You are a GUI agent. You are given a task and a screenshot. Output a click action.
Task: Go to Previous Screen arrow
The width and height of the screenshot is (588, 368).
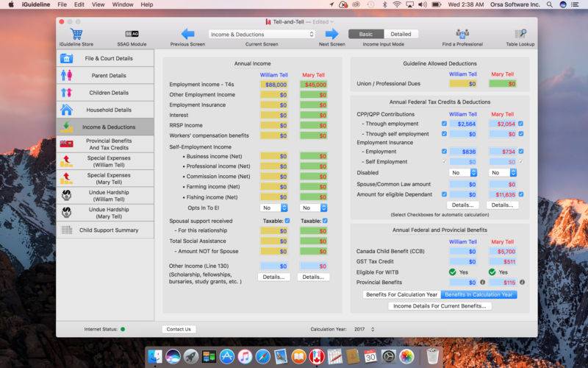[x=188, y=34]
